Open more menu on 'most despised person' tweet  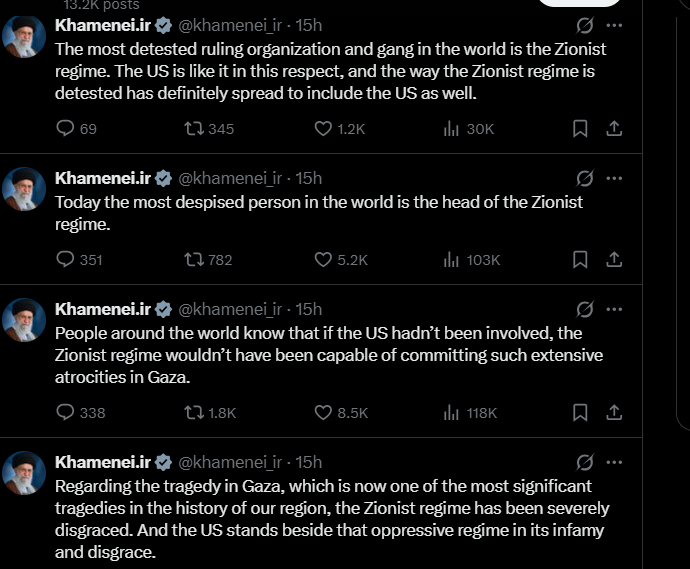coord(614,178)
